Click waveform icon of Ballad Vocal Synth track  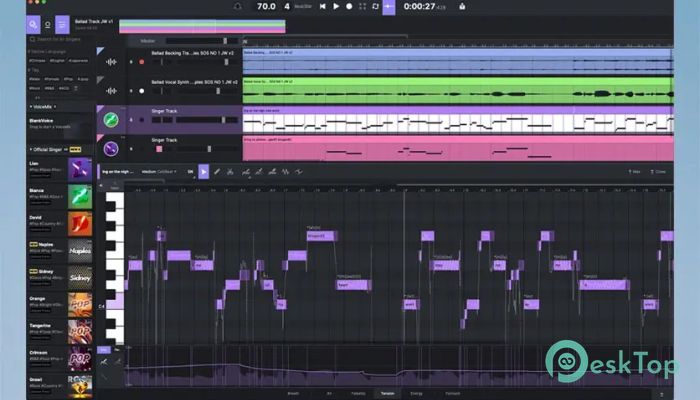pyautogui.click(x=111, y=91)
